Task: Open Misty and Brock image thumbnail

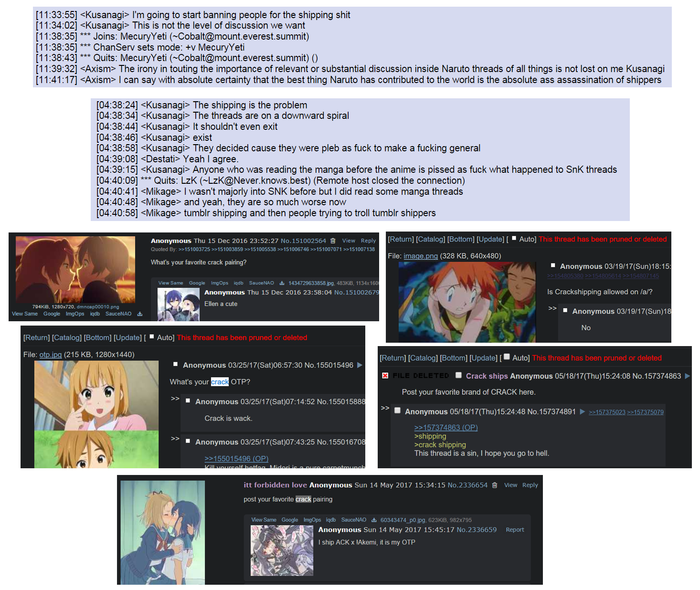Action: click(x=467, y=302)
